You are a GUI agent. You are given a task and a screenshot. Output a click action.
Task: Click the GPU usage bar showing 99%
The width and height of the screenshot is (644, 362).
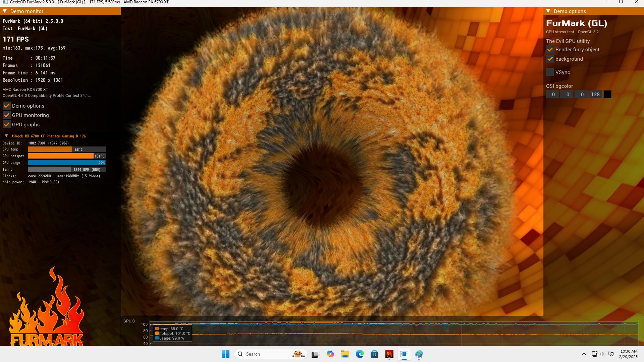67,163
